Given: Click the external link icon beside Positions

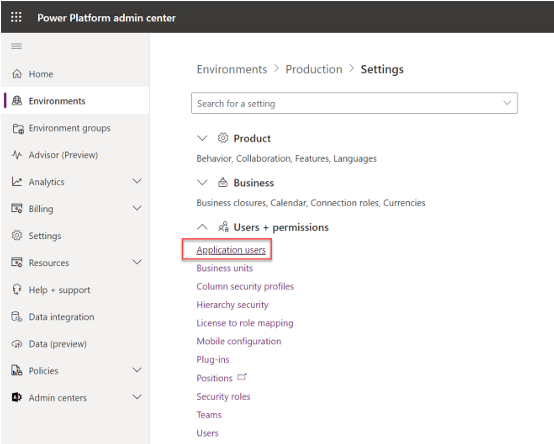Looking at the screenshot, I should (242, 377).
